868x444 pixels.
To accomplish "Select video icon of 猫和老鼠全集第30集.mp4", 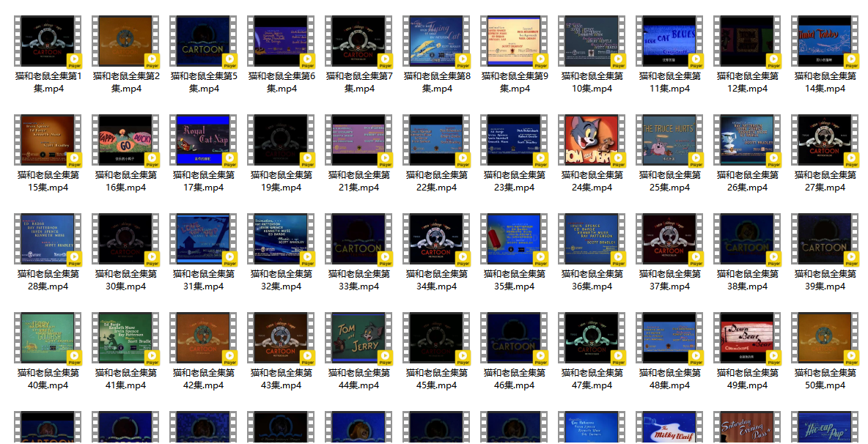I will [x=125, y=240].
